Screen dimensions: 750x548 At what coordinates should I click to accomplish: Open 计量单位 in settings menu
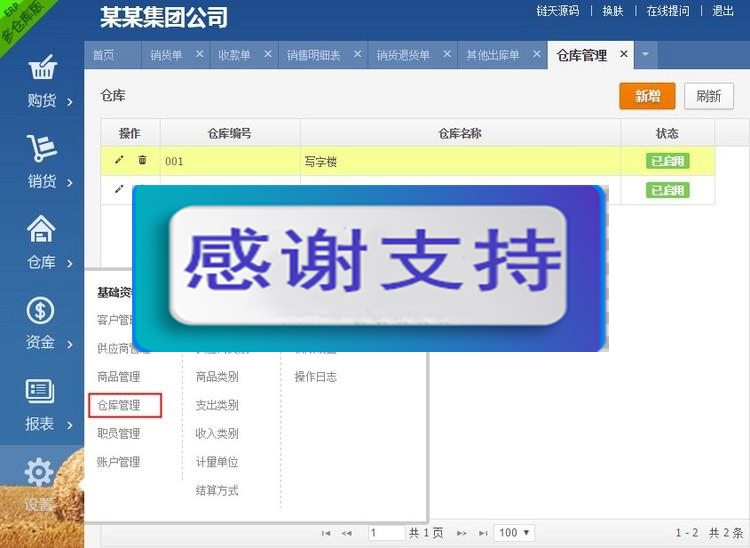pos(217,462)
